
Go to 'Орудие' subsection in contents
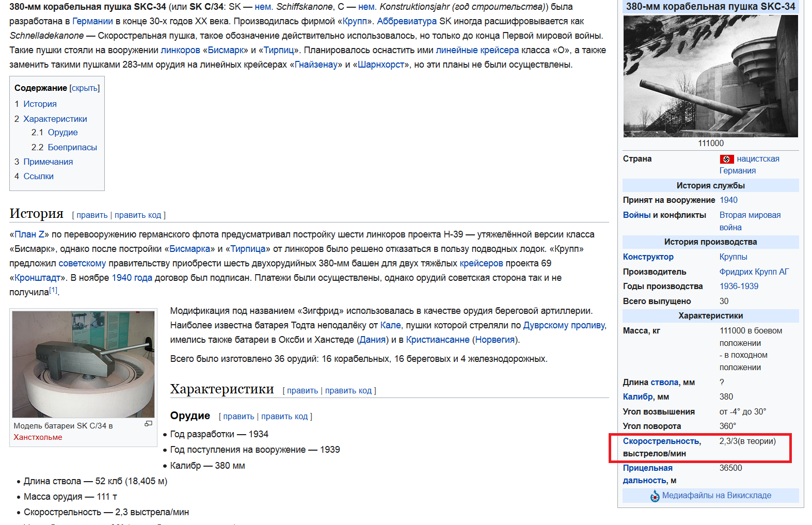point(62,132)
